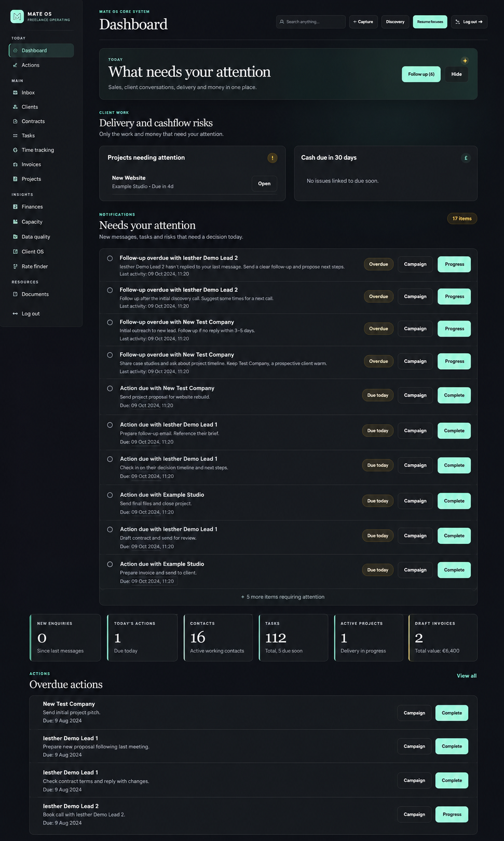Select circle for 'Check in on their decision timeline'
504x841 pixels.
(x=110, y=459)
